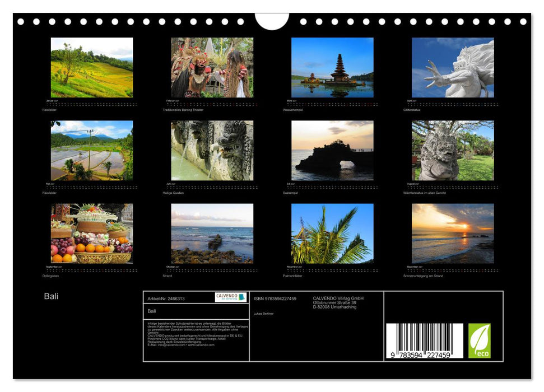Click the info@calvendo.com email line
The image size is (544, 392).
click(181, 345)
